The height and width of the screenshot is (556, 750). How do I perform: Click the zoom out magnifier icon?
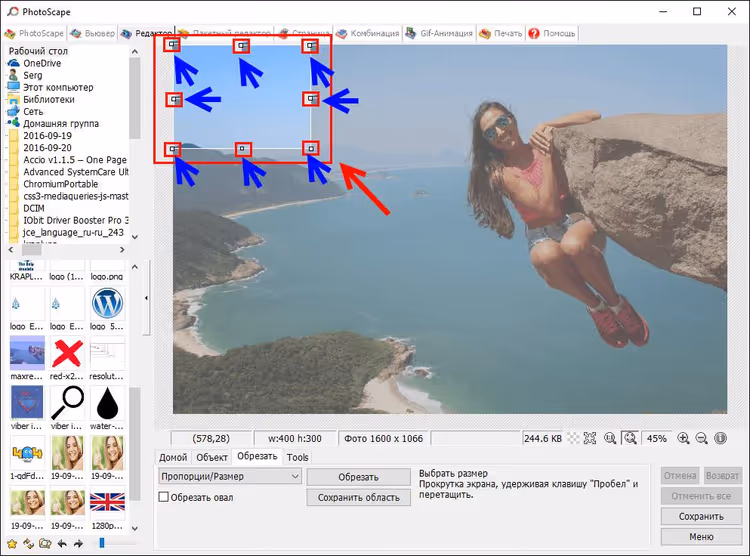(701, 438)
